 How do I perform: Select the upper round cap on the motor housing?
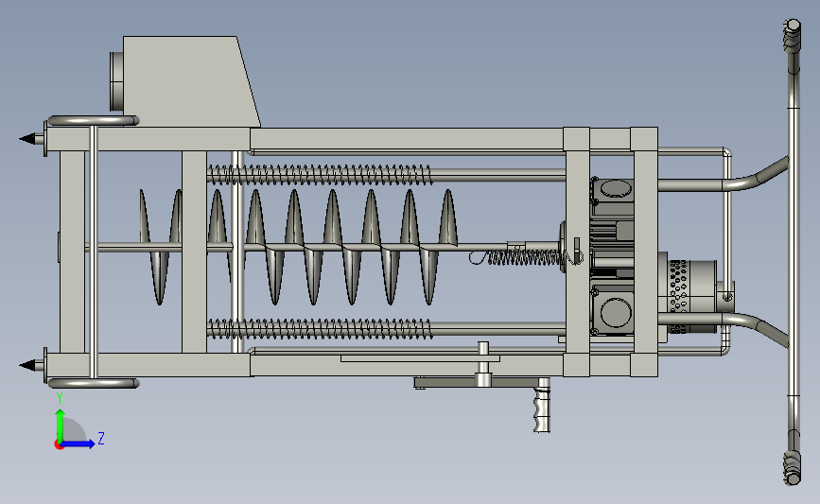tap(616, 188)
